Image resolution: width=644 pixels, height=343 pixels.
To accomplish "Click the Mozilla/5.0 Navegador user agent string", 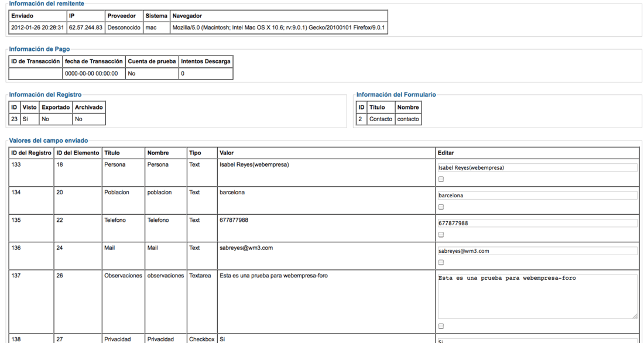I will [279, 28].
